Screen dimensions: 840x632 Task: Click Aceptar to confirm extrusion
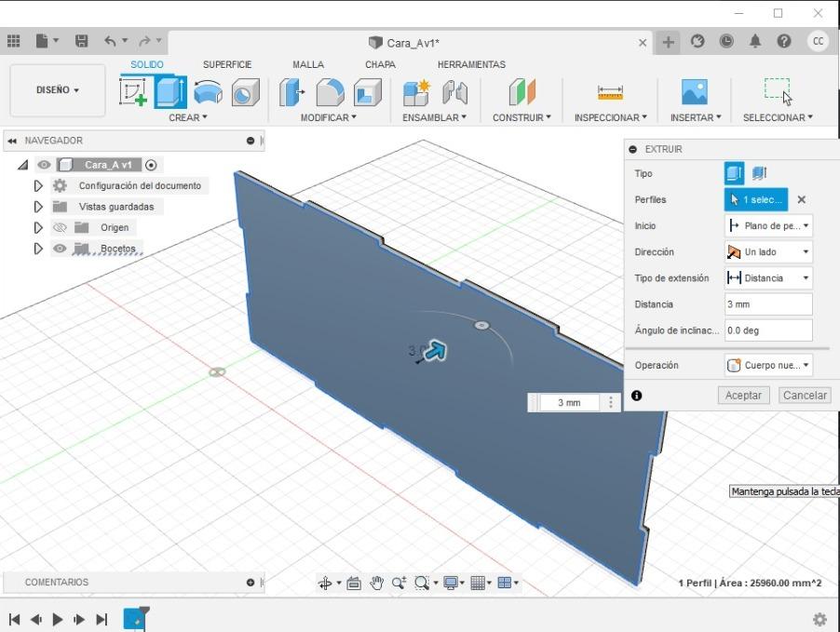(x=743, y=396)
